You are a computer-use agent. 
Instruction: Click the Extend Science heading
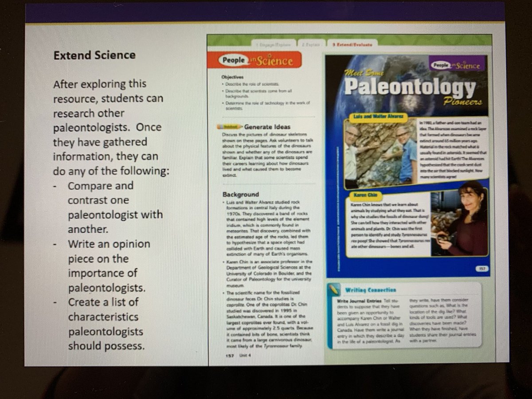click(95, 55)
